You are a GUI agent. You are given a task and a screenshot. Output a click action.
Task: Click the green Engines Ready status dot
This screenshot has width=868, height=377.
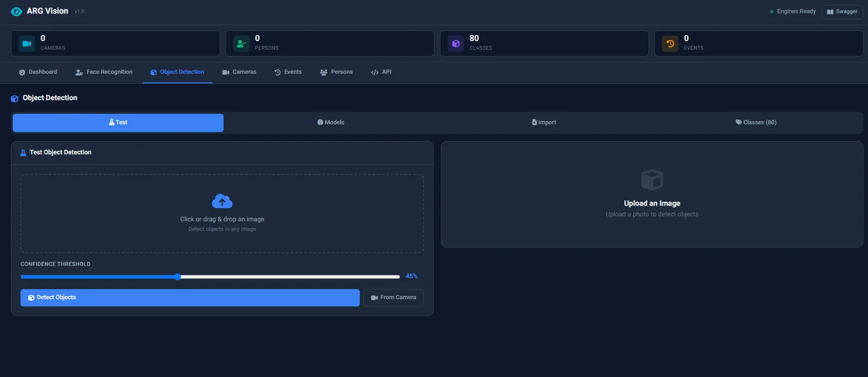coord(771,12)
